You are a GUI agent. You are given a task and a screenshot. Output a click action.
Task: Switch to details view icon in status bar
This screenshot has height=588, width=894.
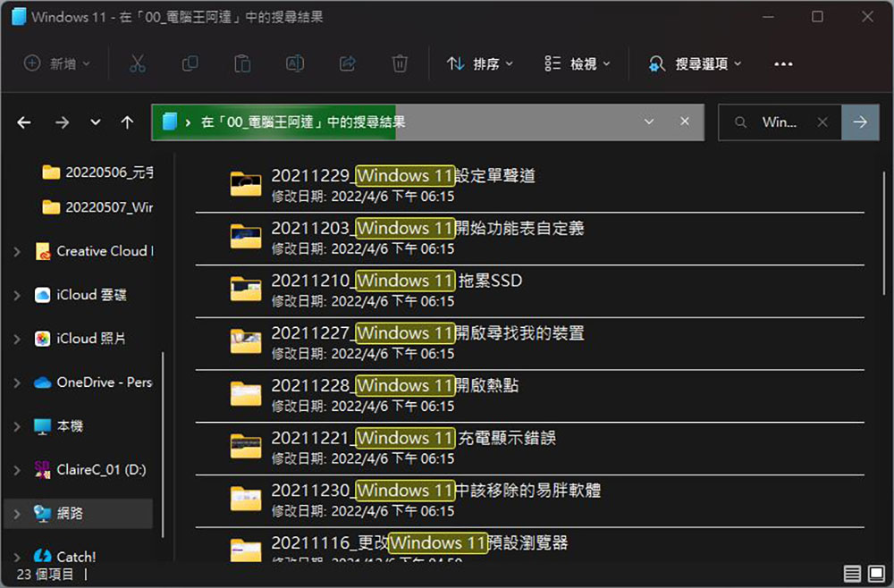852,573
